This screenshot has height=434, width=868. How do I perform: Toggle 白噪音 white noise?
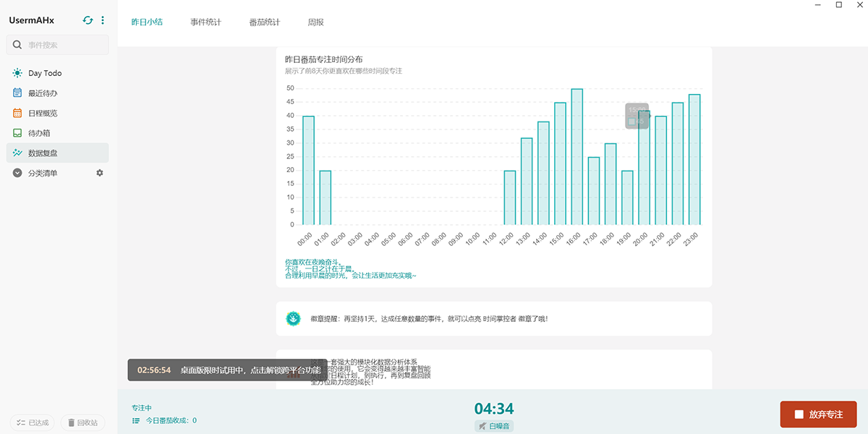click(494, 426)
